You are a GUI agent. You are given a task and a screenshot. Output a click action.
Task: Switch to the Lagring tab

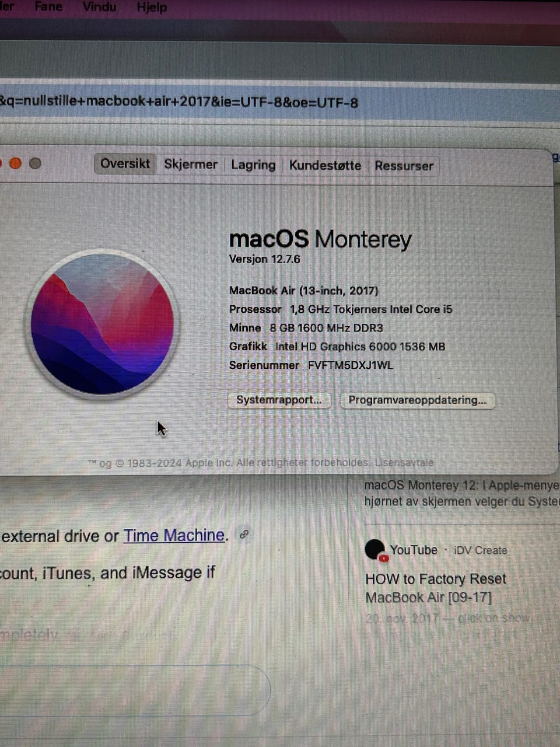(253, 165)
